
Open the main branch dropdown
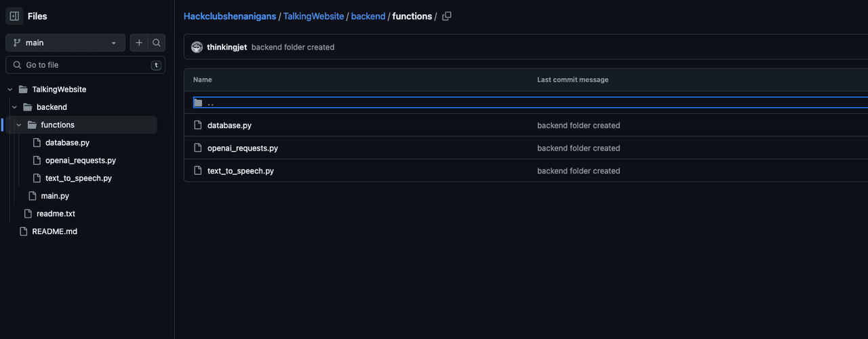pyautogui.click(x=65, y=43)
